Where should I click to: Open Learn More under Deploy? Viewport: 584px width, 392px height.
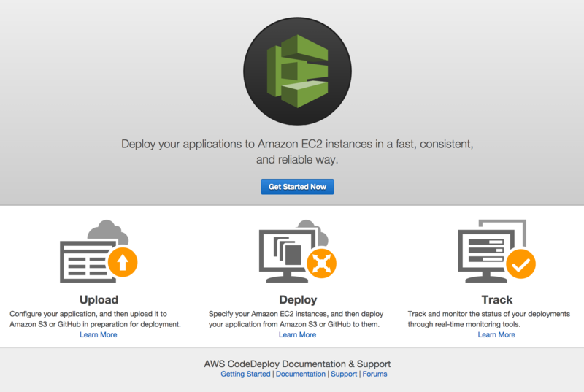pyautogui.click(x=298, y=334)
